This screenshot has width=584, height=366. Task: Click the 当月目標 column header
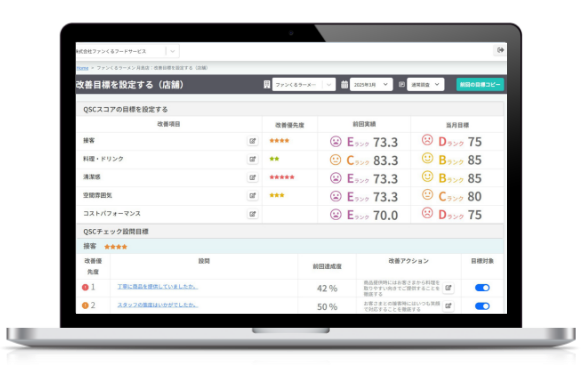[x=457, y=125]
